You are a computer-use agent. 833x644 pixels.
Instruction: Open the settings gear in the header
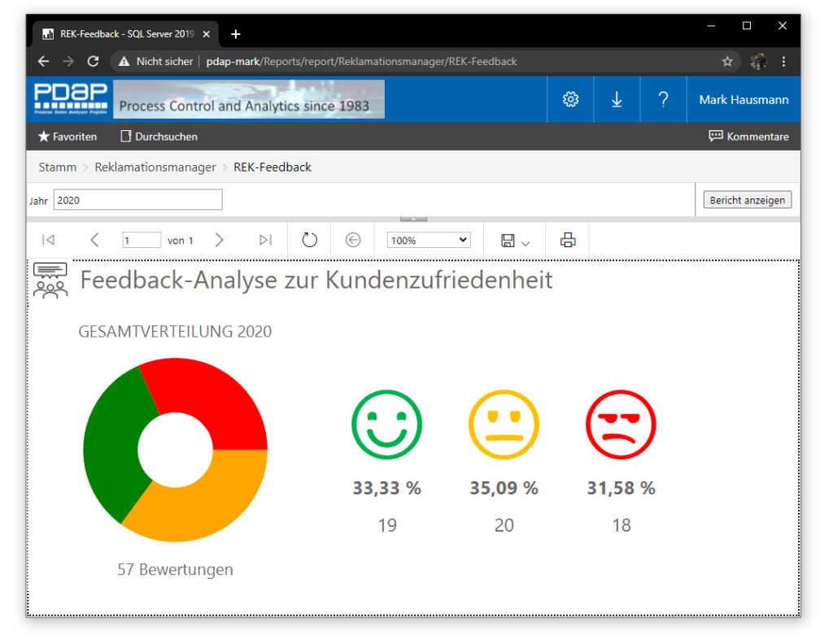[x=570, y=99]
